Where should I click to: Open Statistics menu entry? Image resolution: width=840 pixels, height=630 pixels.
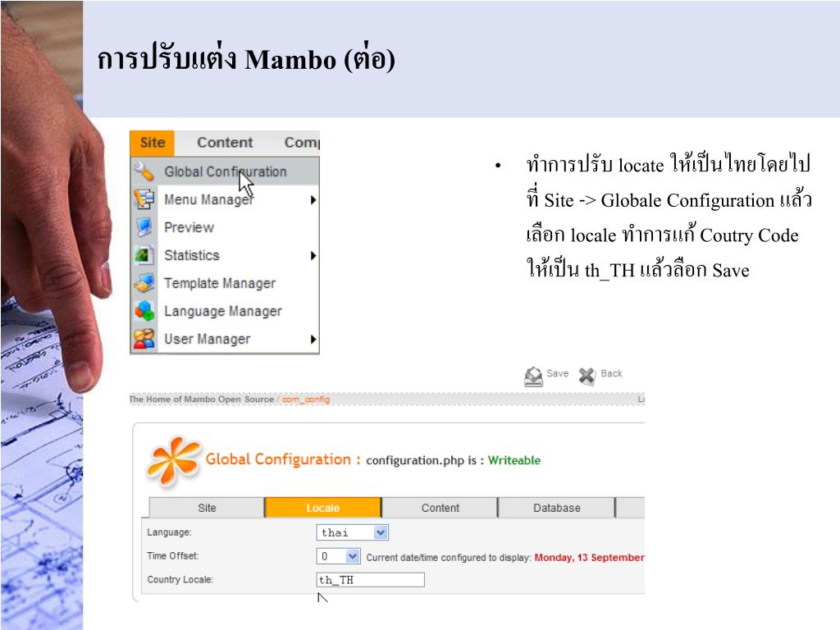tap(225, 255)
